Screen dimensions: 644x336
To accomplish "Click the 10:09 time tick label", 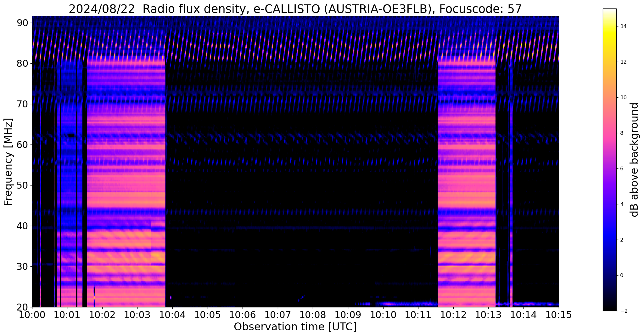I will (348, 315).
